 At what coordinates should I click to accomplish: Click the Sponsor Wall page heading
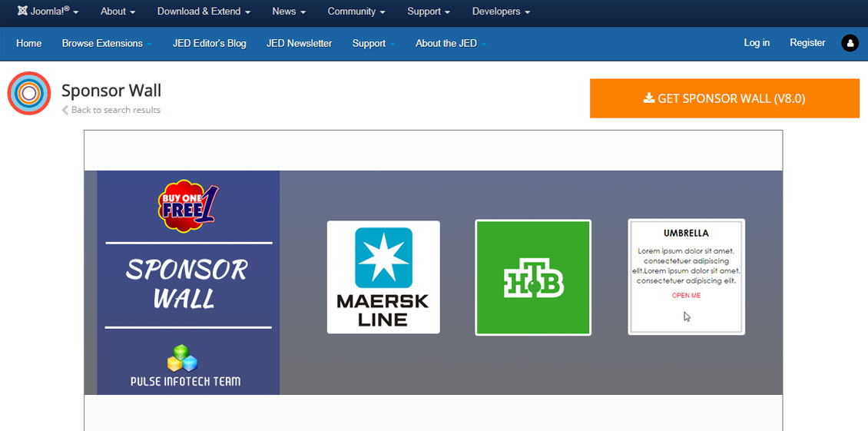(x=111, y=91)
